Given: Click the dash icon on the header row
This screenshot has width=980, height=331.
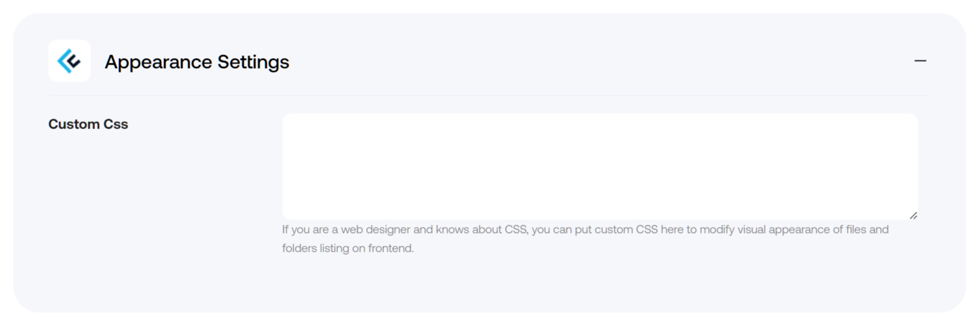Looking at the screenshot, I should [x=920, y=61].
